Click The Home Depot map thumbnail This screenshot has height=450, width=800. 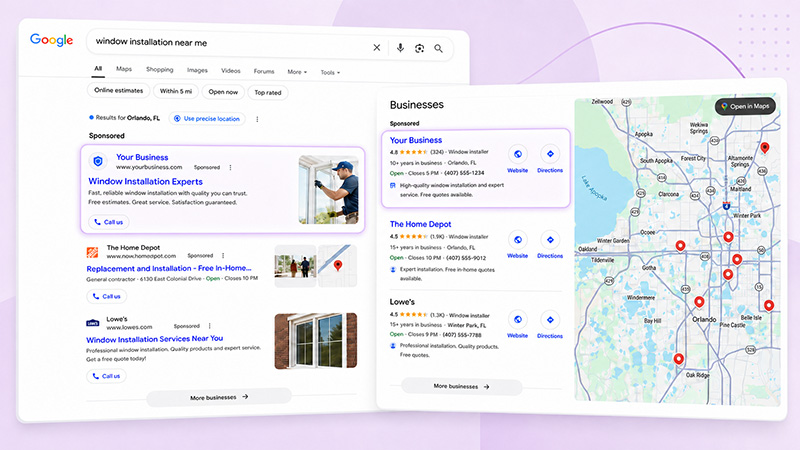337,265
